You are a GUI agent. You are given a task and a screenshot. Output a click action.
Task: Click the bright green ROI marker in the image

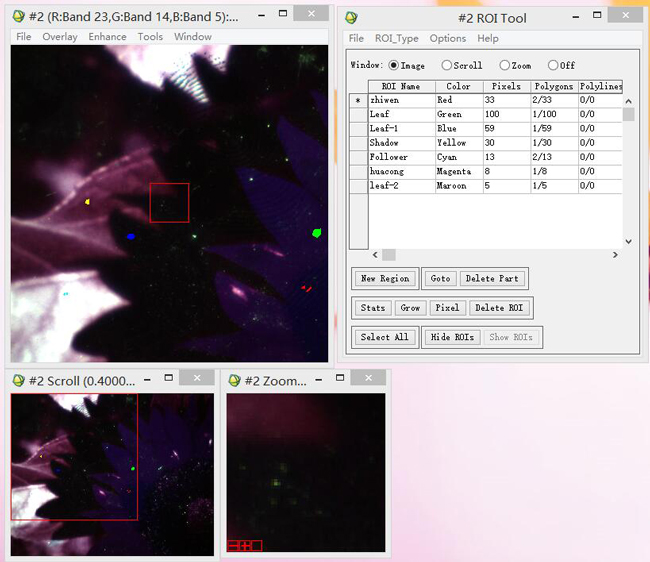coord(317,233)
